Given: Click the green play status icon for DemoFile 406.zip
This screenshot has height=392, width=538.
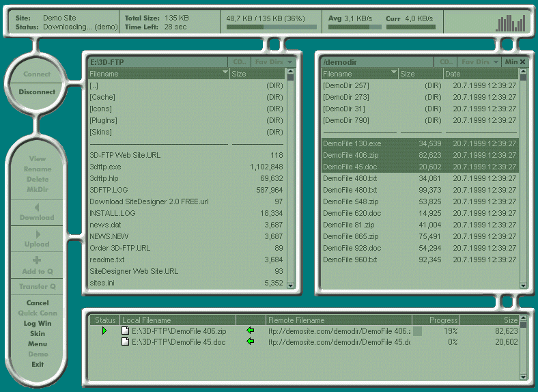Looking at the screenshot, I should 104,331.
